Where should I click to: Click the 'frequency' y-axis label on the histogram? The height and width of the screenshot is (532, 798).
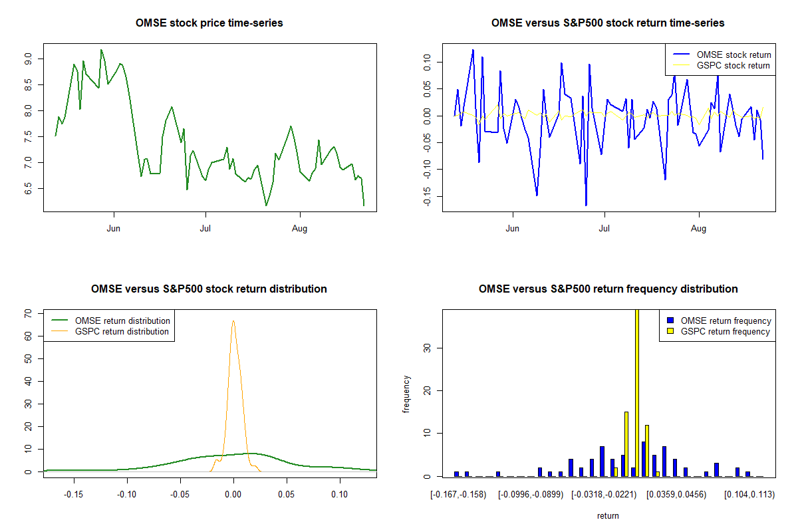click(x=406, y=394)
